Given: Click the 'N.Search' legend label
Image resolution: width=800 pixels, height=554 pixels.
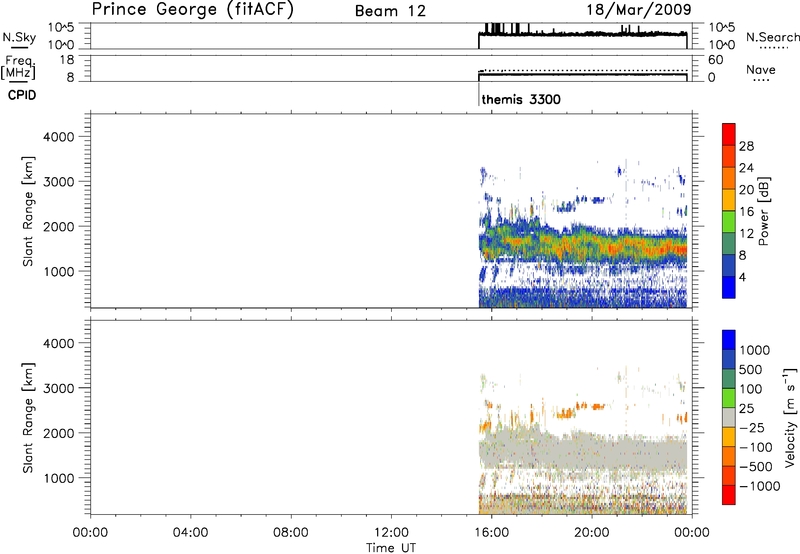Looking at the screenshot, I should [773, 37].
